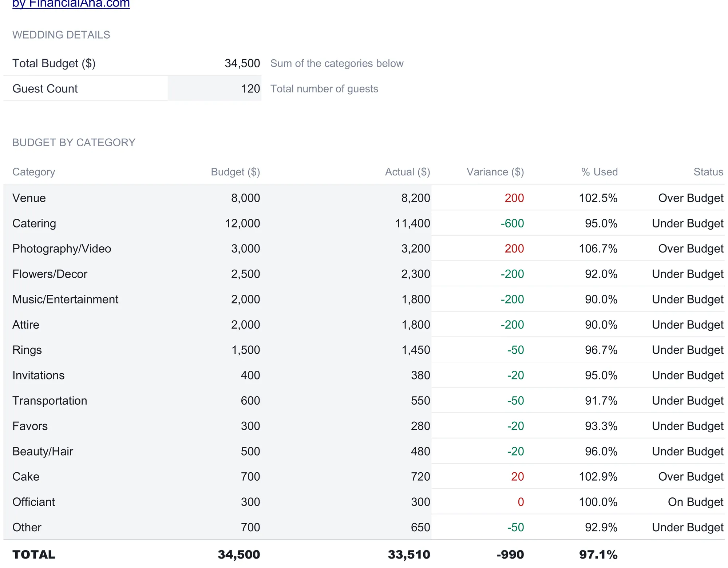
Task: Click the Guest Count input cell 120
Action: (x=214, y=88)
